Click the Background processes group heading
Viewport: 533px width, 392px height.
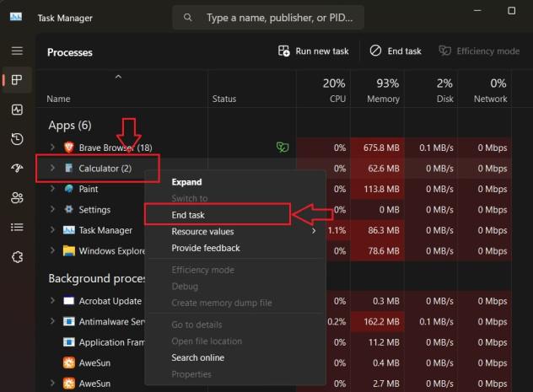tap(96, 278)
